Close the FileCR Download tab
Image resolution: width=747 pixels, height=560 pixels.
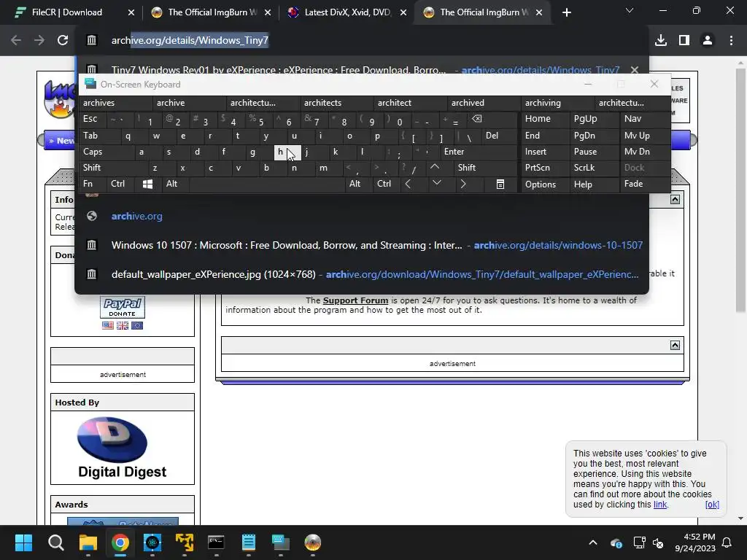point(131,12)
